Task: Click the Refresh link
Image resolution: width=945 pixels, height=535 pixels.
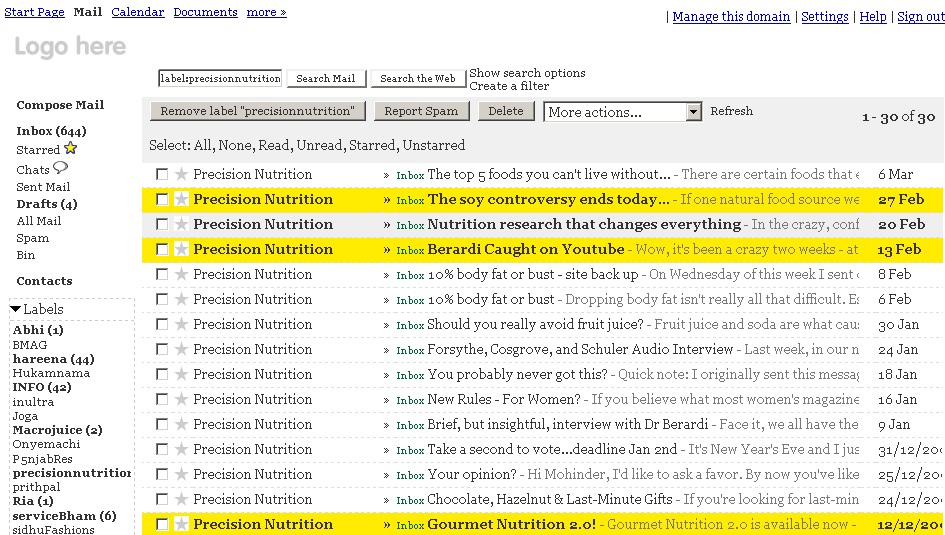Action: click(x=731, y=111)
